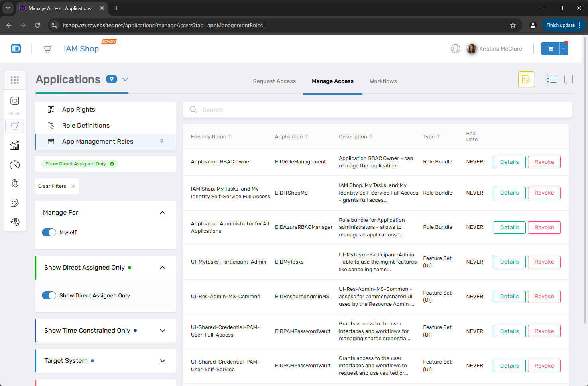
Task: Open cart dropdown arrow in header
Action: tap(564, 49)
